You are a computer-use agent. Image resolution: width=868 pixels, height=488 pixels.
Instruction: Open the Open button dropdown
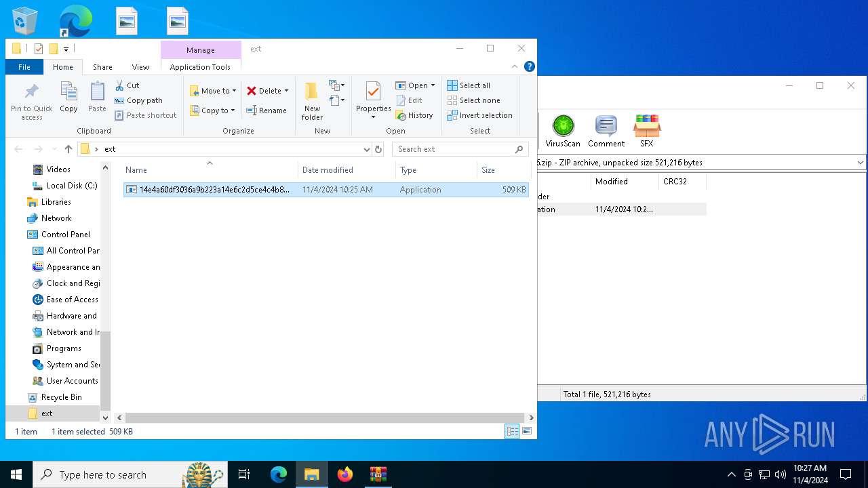click(x=433, y=85)
